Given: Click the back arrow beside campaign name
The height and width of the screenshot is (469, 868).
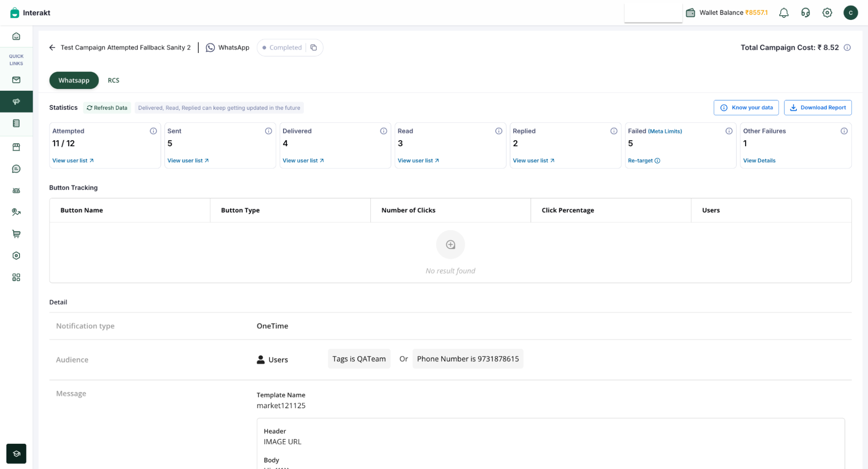Looking at the screenshot, I should tap(52, 47).
